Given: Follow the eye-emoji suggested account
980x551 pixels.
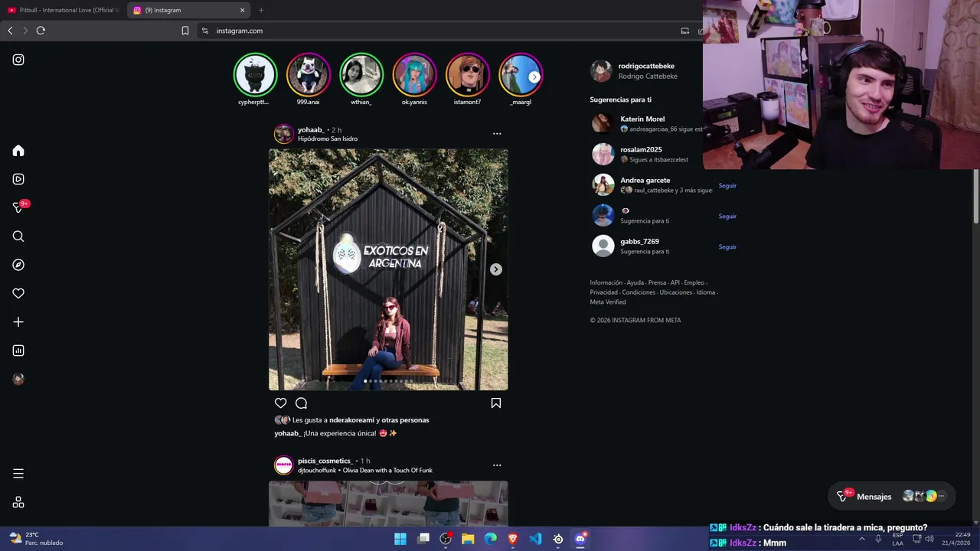Looking at the screenshot, I should point(727,216).
